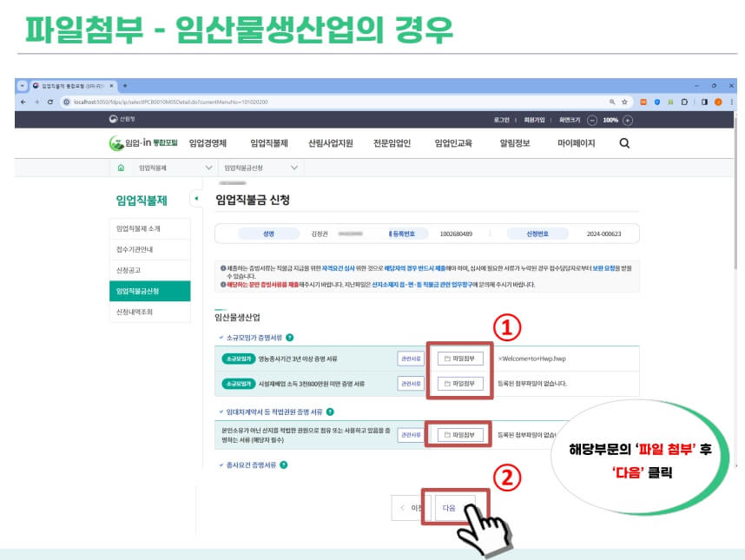The width and height of the screenshot is (745, 560).
Task: Open search via the magnifier icon
Action: [x=623, y=143]
